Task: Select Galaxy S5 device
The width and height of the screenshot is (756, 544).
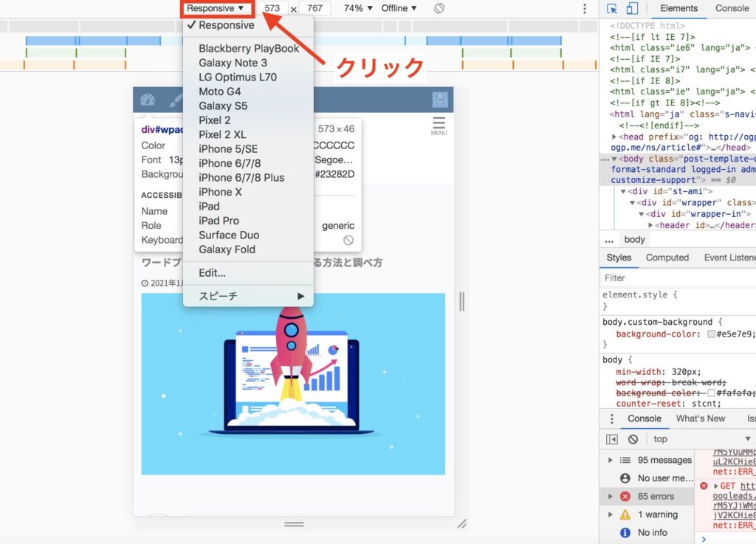Action: (248, 106)
